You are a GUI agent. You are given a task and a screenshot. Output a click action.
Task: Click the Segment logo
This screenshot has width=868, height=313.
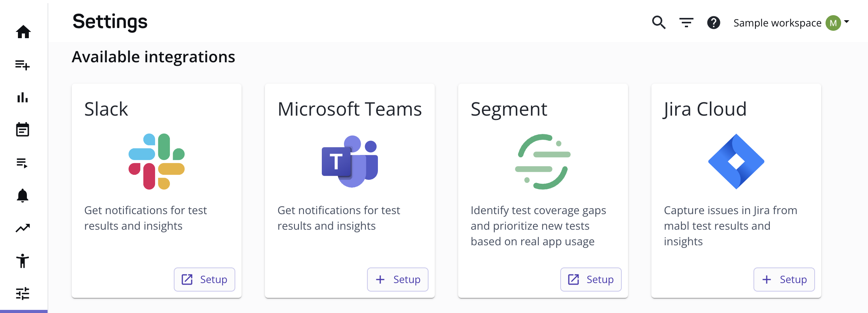coord(543,162)
